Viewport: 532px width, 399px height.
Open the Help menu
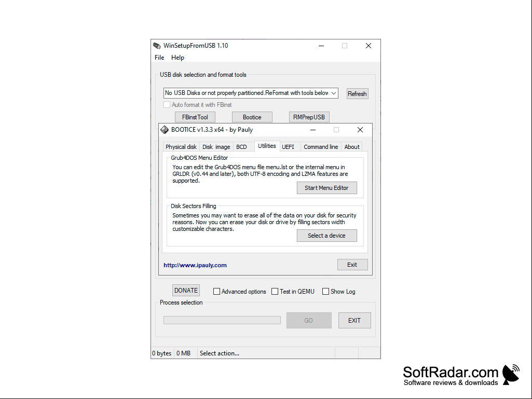pyautogui.click(x=178, y=58)
